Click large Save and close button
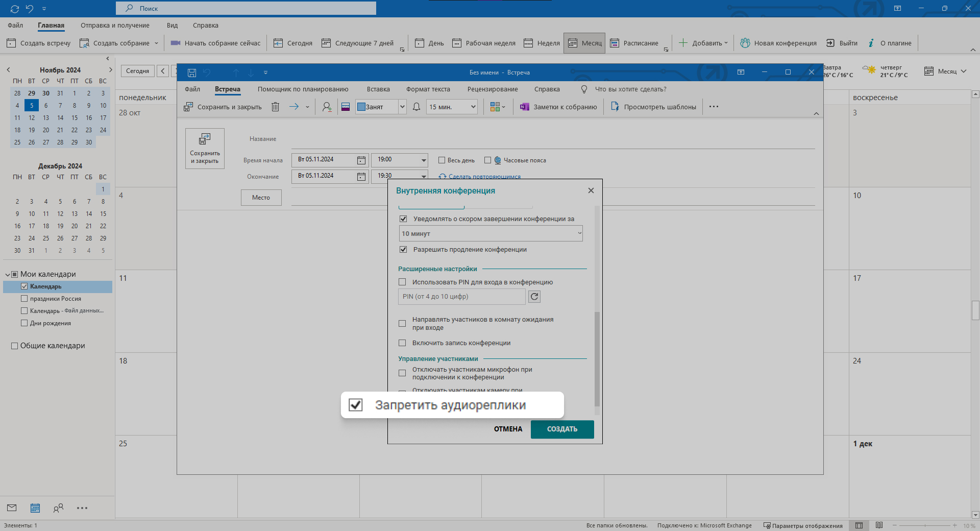This screenshot has height=531, width=980. 205,149
